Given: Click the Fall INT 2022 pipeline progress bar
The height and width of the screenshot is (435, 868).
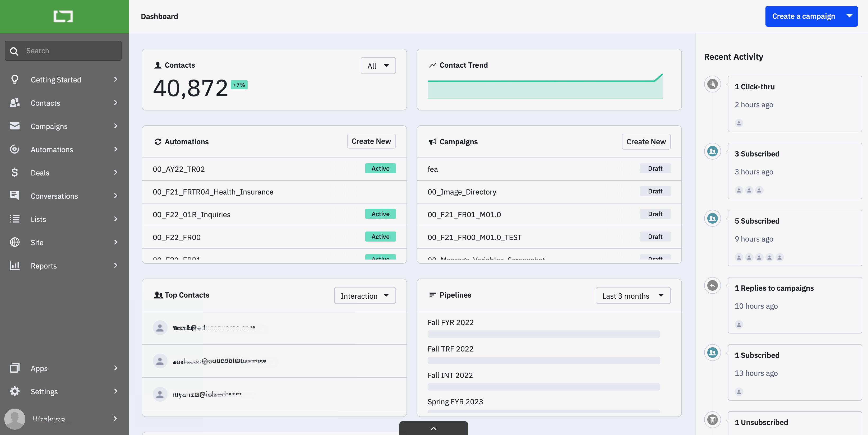Looking at the screenshot, I should click(x=543, y=387).
